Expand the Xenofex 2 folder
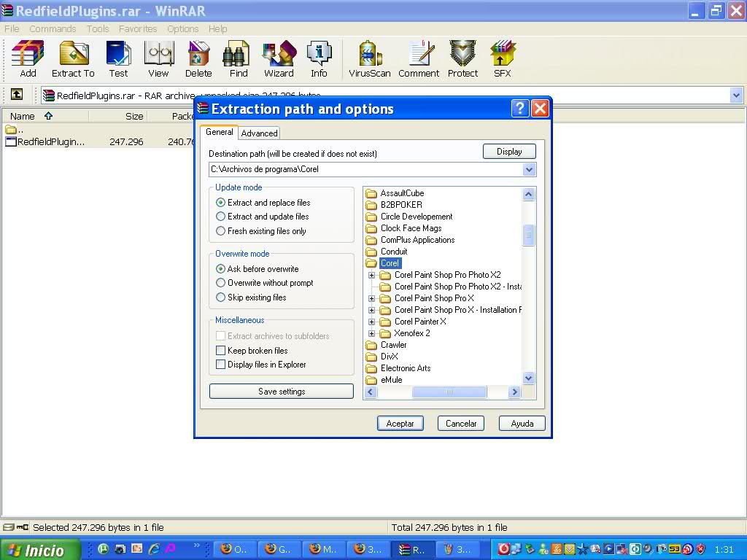The height and width of the screenshot is (560, 747). click(371, 333)
